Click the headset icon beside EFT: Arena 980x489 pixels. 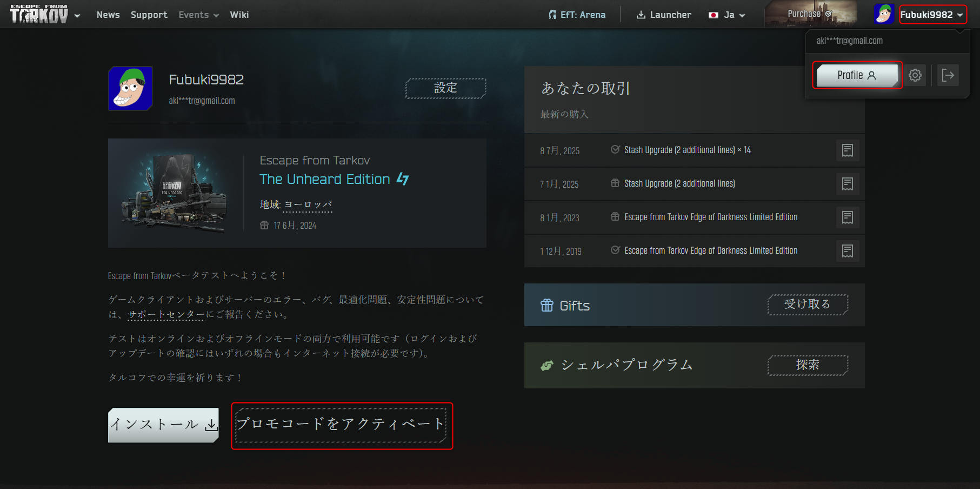pyautogui.click(x=552, y=15)
